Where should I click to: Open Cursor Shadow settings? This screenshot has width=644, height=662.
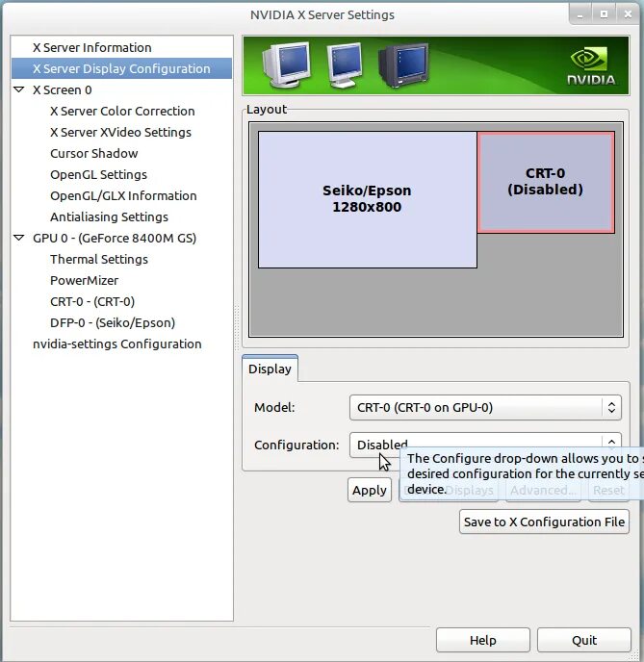93,153
